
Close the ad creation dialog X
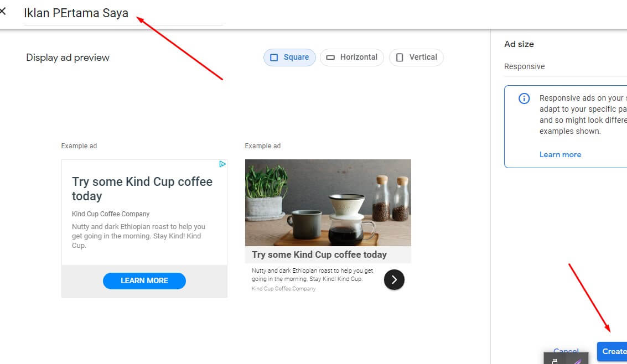point(2,11)
